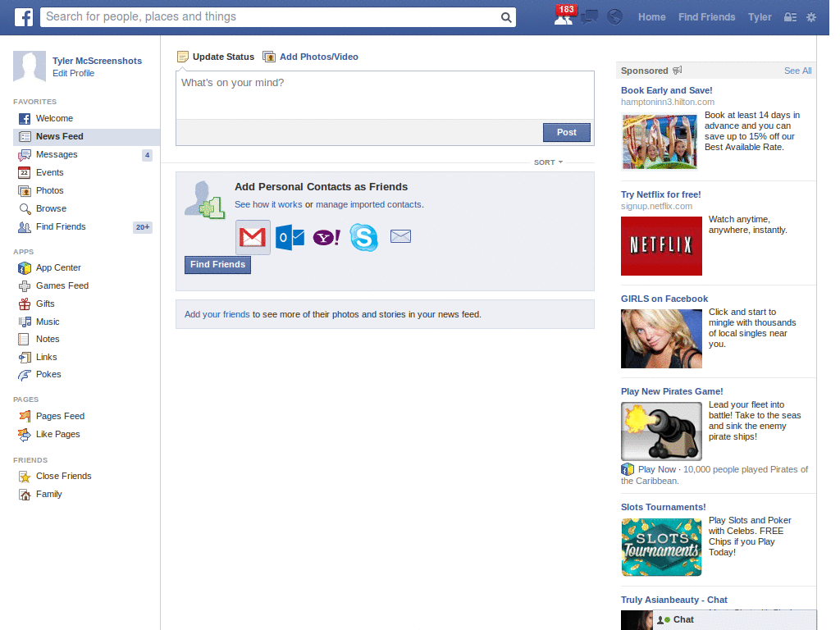840x630 pixels.
Task: Select Add Photos/Video tab
Action: [x=311, y=57]
